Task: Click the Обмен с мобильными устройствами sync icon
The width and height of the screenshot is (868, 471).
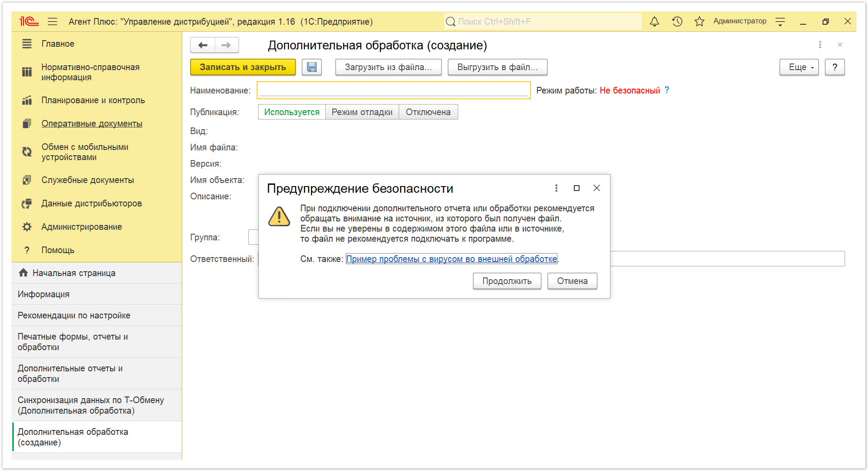Action: pyautogui.click(x=27, y=152)
